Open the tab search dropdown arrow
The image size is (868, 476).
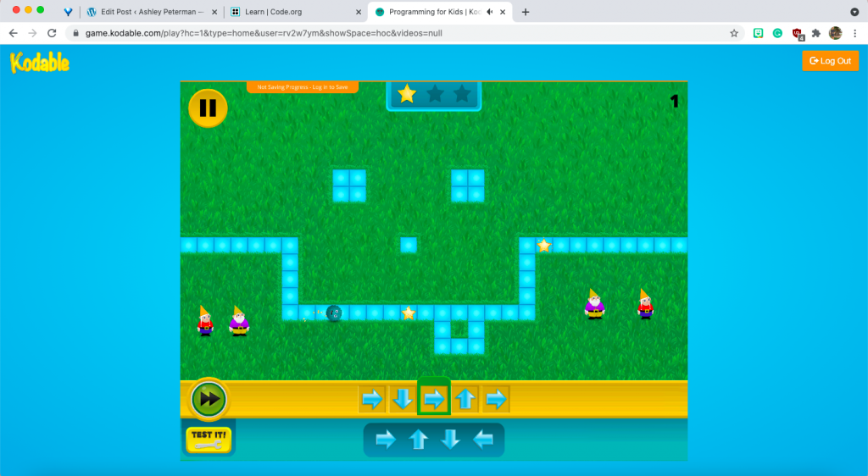point(854,12)
